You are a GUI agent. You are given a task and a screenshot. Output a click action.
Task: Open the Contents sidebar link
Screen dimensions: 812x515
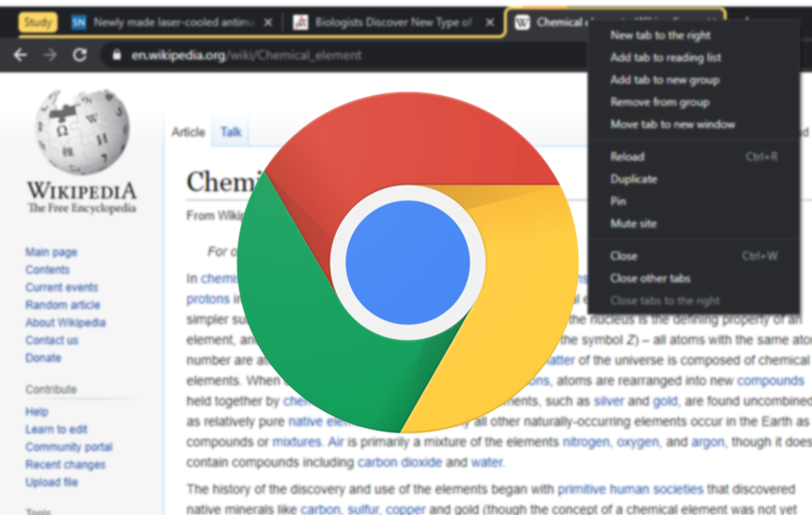point(47,270)
